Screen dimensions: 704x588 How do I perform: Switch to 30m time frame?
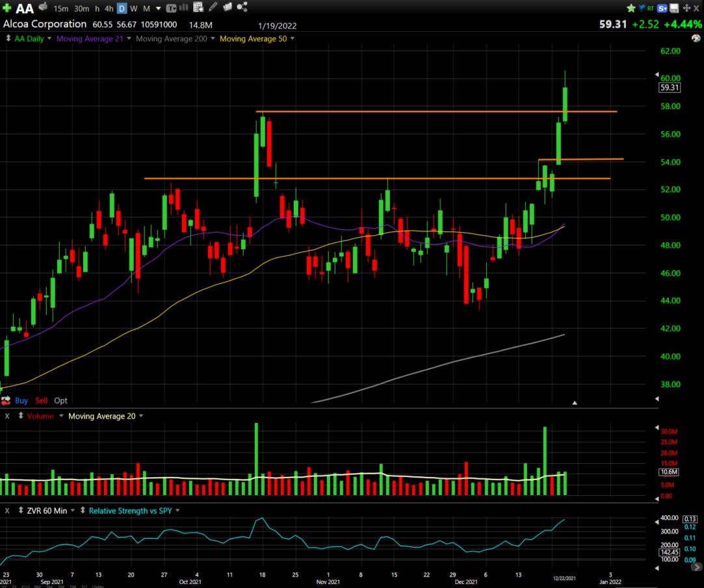click(x=81, y=8)
